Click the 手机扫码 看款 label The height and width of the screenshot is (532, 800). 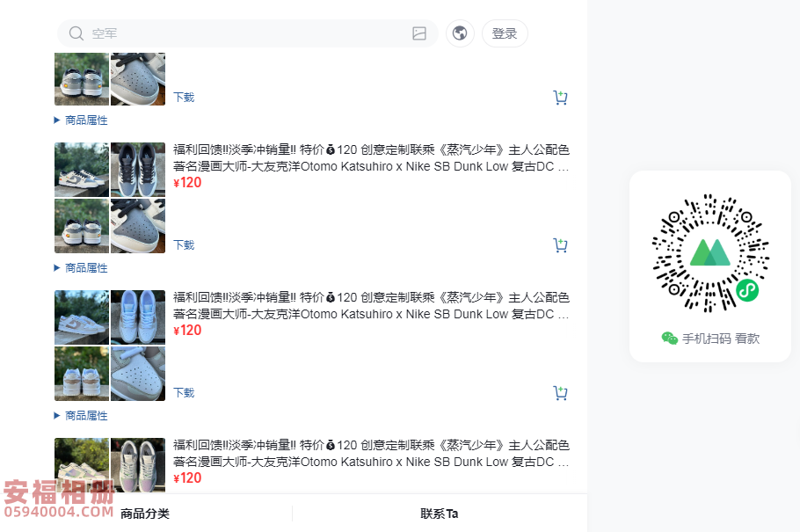coord(721,339)
